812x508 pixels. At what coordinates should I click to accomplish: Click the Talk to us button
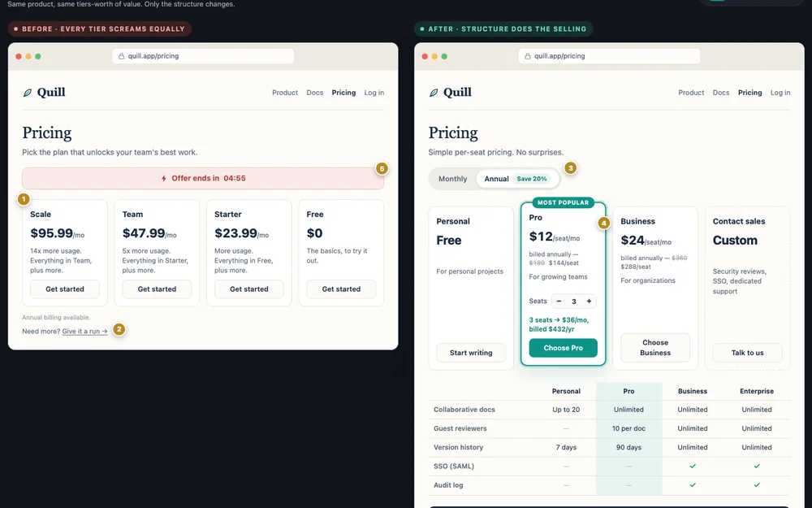click(747, 353)
